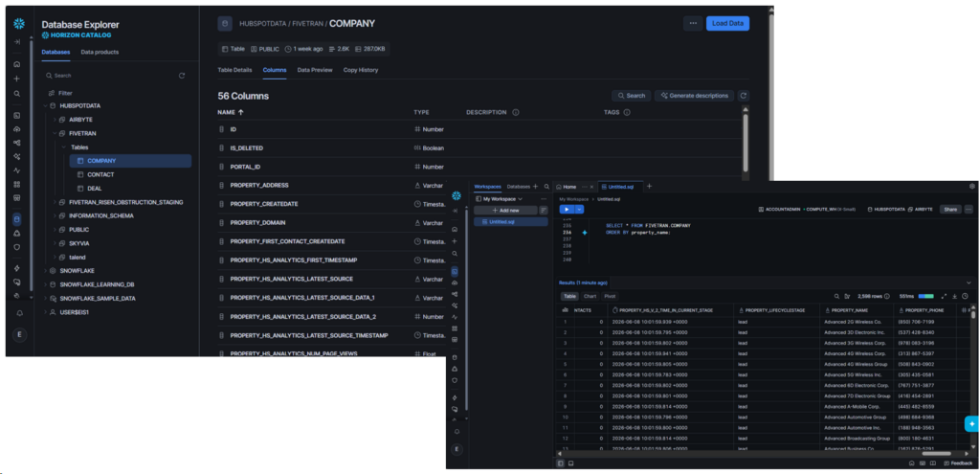Click the Share button in worksheet
The width and height of the screenshot is (980, 474).
point(950,210)
